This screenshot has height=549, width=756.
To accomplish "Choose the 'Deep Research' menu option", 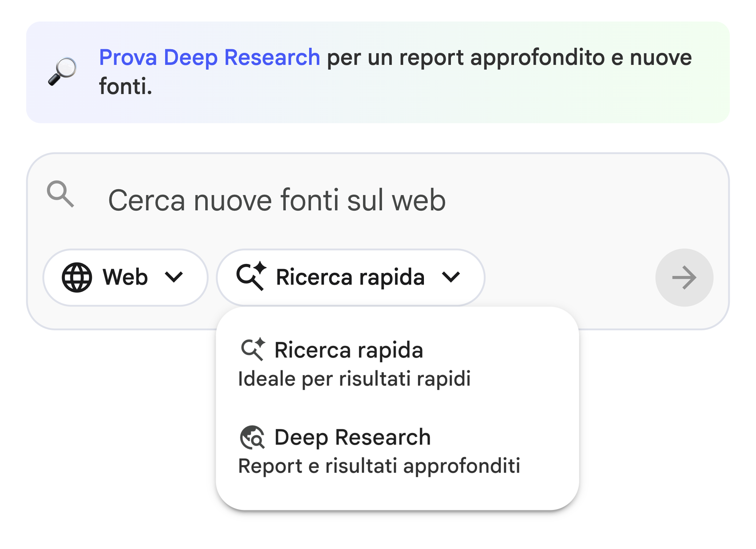I will click(x=352, y=437).
